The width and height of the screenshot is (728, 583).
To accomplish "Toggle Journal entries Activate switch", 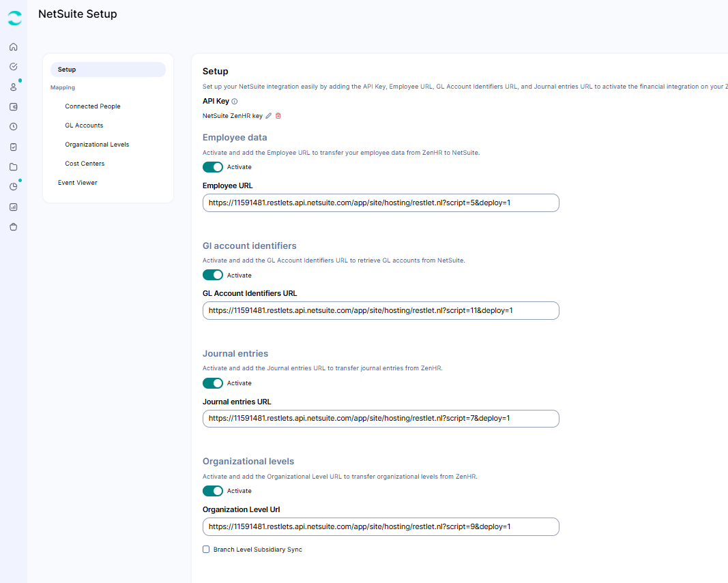I will click(x=213, y=383).
